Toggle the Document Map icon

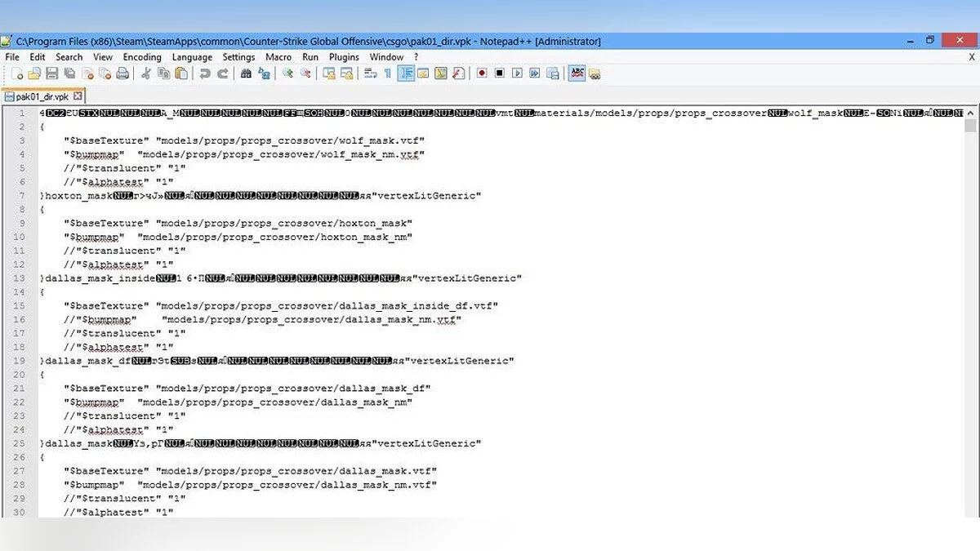[441, 73]
